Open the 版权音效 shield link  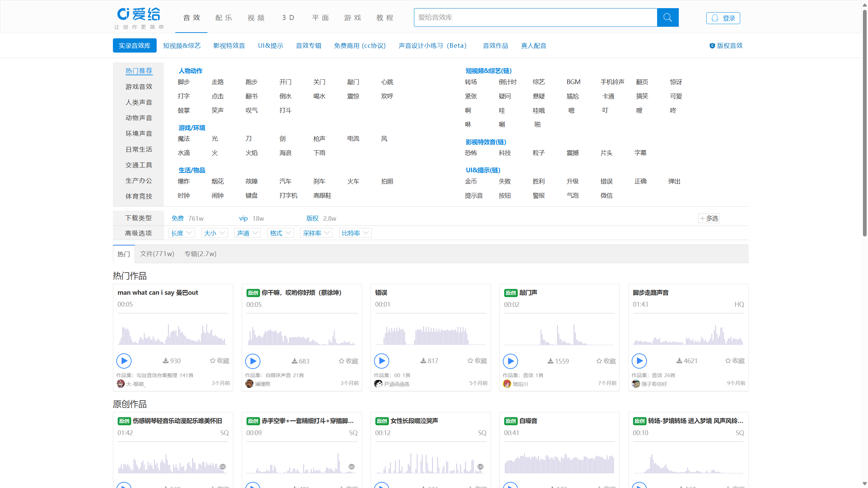(x=726, y=45)
